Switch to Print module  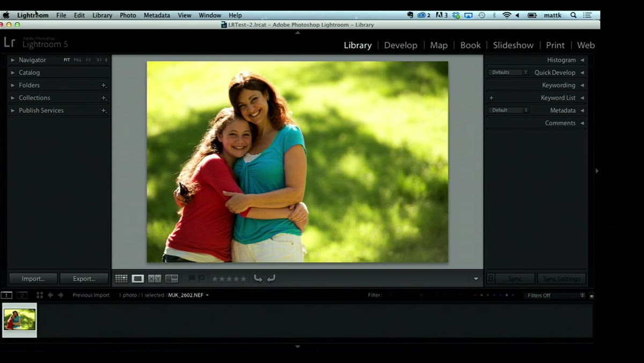pyautogui.click(x=555, y=45)
